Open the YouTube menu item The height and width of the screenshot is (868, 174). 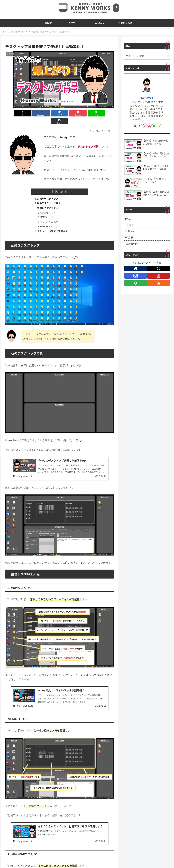pos(100,23)
